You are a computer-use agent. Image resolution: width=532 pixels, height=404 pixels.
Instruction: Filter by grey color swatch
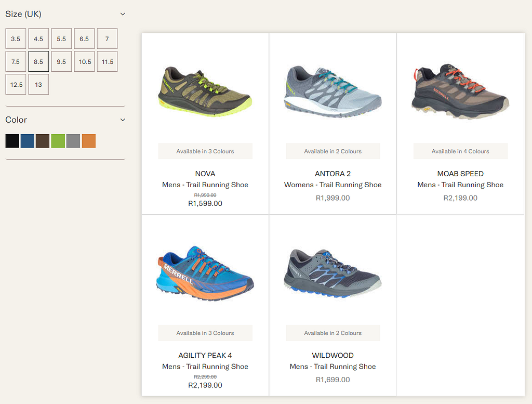[73, 141]
